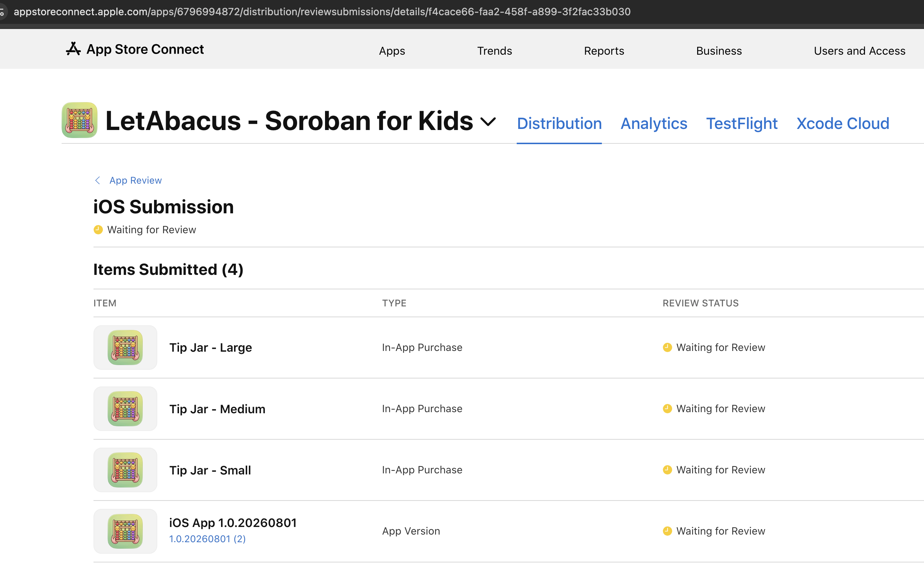Click the iOS App 1.0.20260801 item name
The width and height of the screenshot is (924, 565).
pyautogui.click(x=233, y=522)
